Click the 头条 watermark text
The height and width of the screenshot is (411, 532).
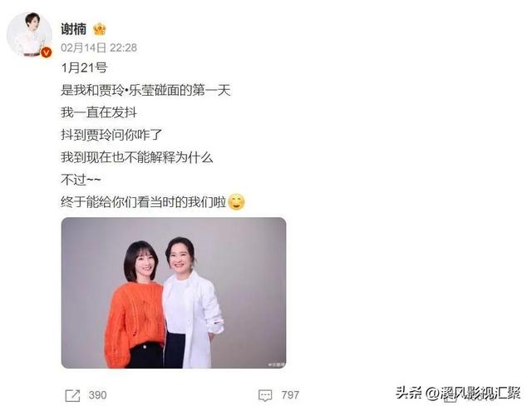click(x=408, y=393)
